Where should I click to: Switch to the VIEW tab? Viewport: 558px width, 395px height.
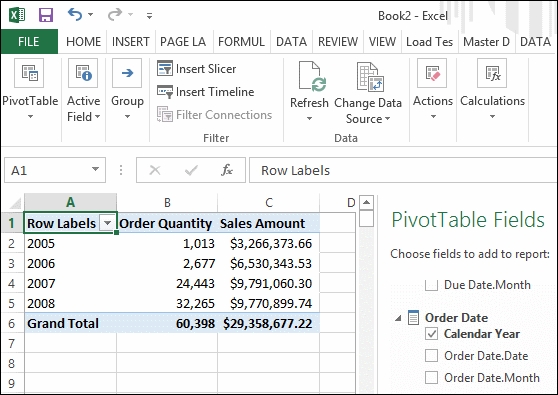click(x=382, y=42)
